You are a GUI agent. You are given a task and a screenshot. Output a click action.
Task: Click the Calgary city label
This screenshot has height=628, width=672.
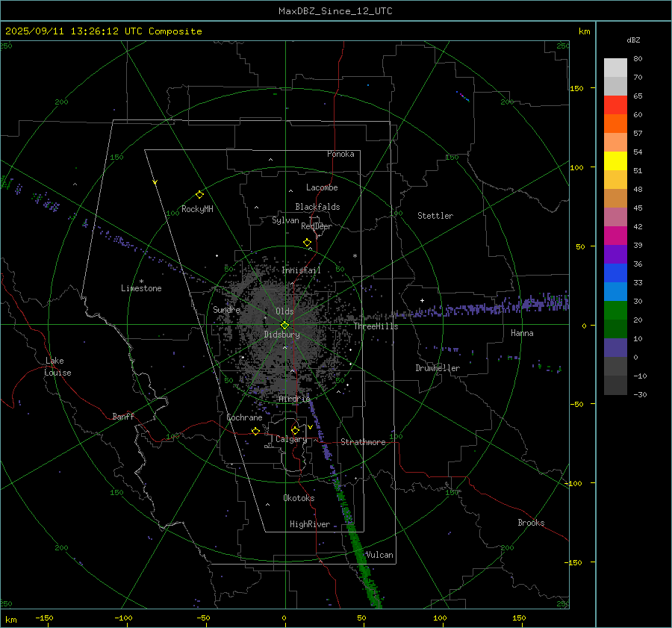point(291,439)
